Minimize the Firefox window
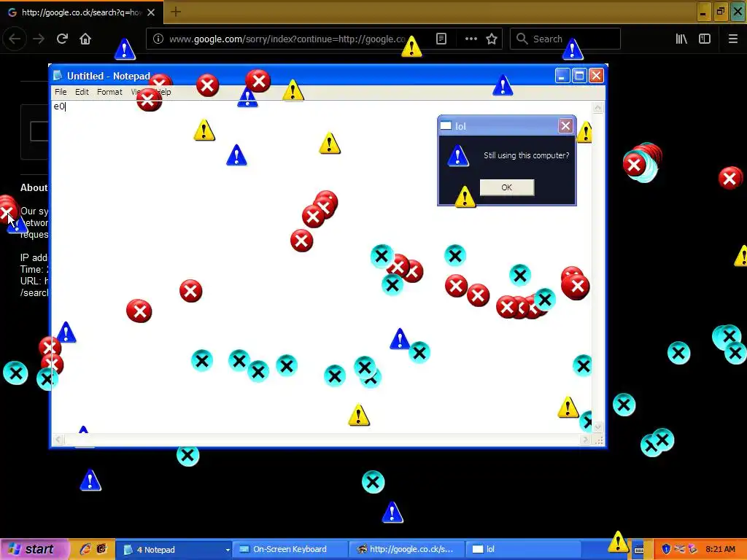 click(704, 12)
